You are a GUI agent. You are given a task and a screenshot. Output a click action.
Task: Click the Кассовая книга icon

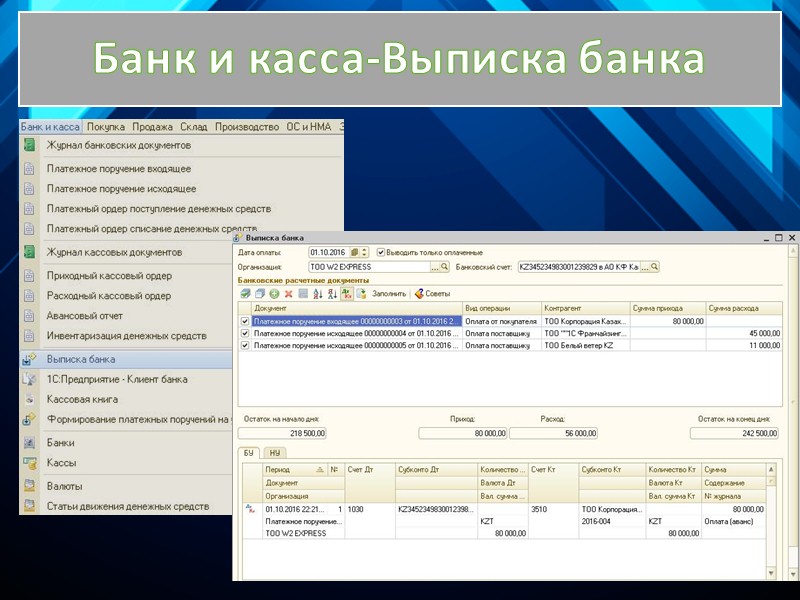30,399
